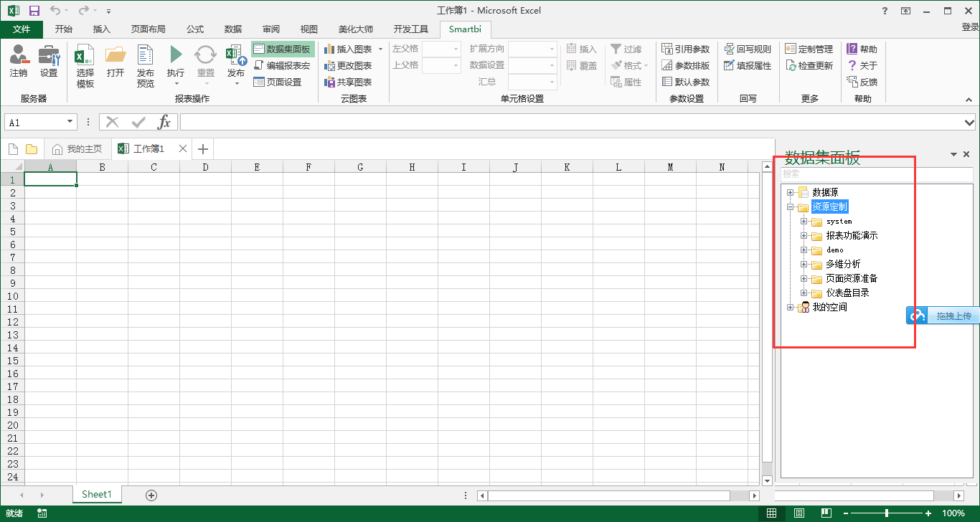This screenshot has width=980, height=522.
Task: Click the 搜索 search field in dataset panel
Action: 875,174
